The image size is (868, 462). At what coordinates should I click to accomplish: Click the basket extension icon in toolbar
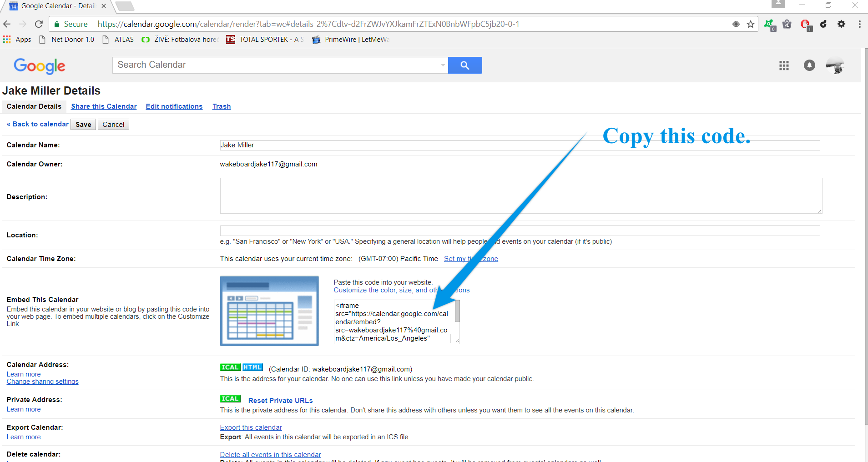point(787,24)
